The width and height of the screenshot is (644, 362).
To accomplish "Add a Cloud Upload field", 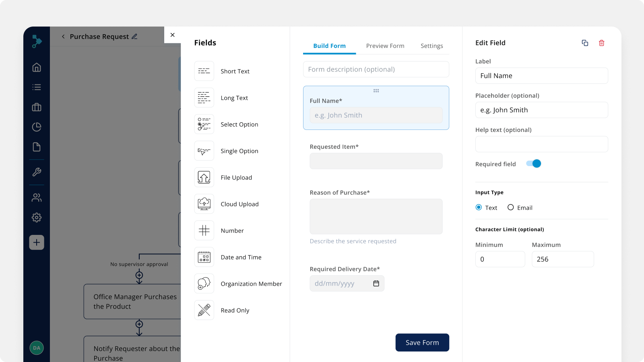I will [x=204, y=204].
